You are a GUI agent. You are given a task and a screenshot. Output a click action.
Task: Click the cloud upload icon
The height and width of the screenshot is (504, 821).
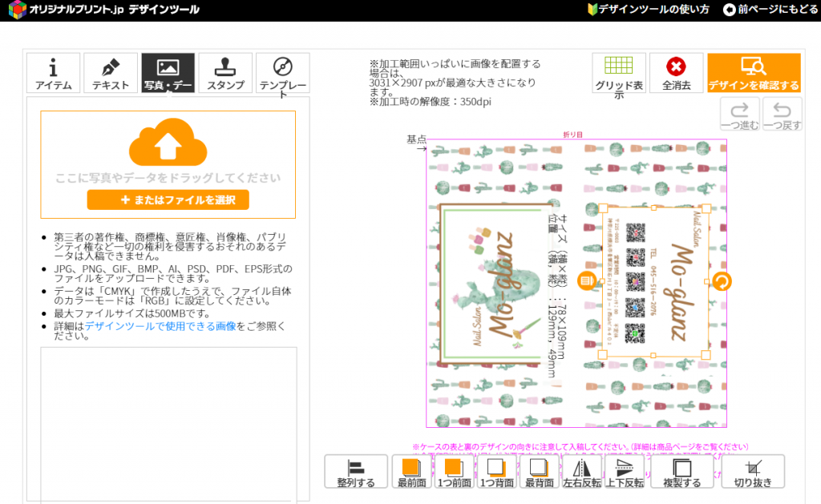168,141
